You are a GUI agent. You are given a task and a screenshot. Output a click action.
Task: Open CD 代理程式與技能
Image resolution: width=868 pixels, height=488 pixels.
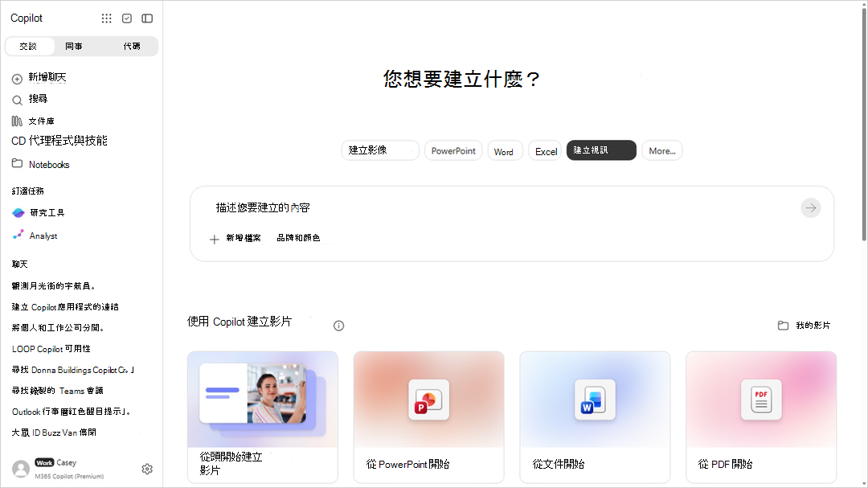point(59,141)
